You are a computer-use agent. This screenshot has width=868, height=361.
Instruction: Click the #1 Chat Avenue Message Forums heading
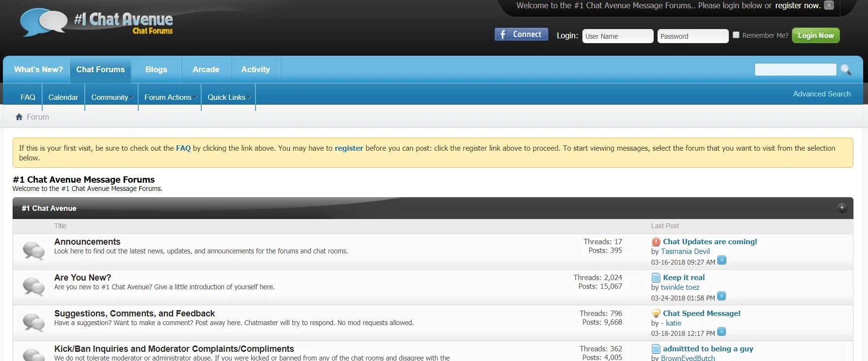coord(84,180)
